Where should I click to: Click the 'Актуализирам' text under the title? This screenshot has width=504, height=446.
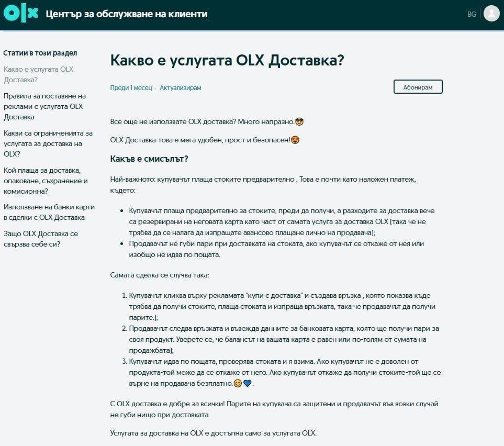pos(180,87)
